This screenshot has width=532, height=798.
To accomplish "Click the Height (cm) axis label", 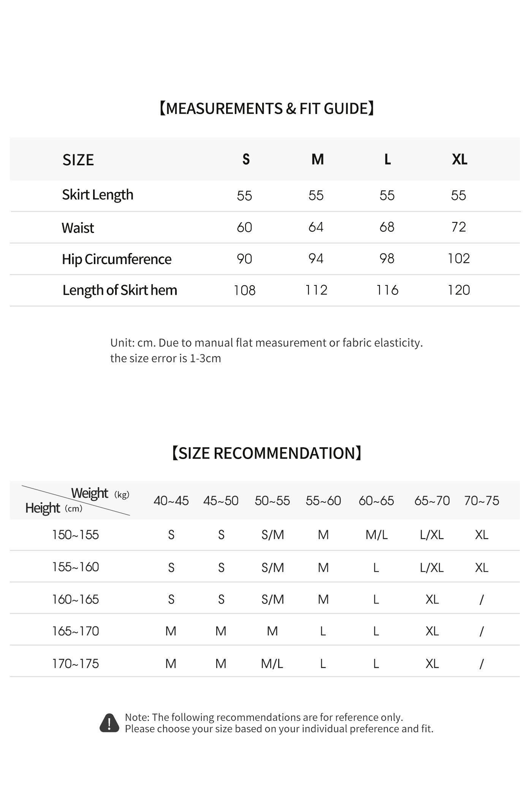I will [54, 508].
